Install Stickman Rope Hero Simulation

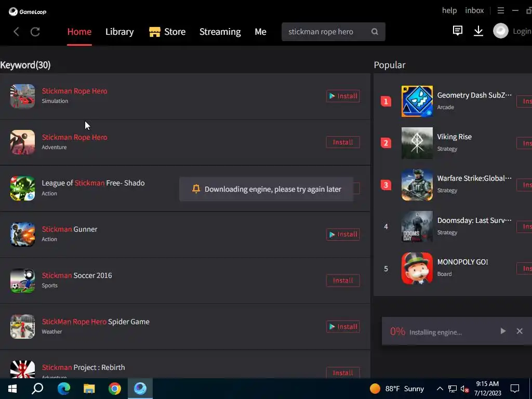[343, 96]
